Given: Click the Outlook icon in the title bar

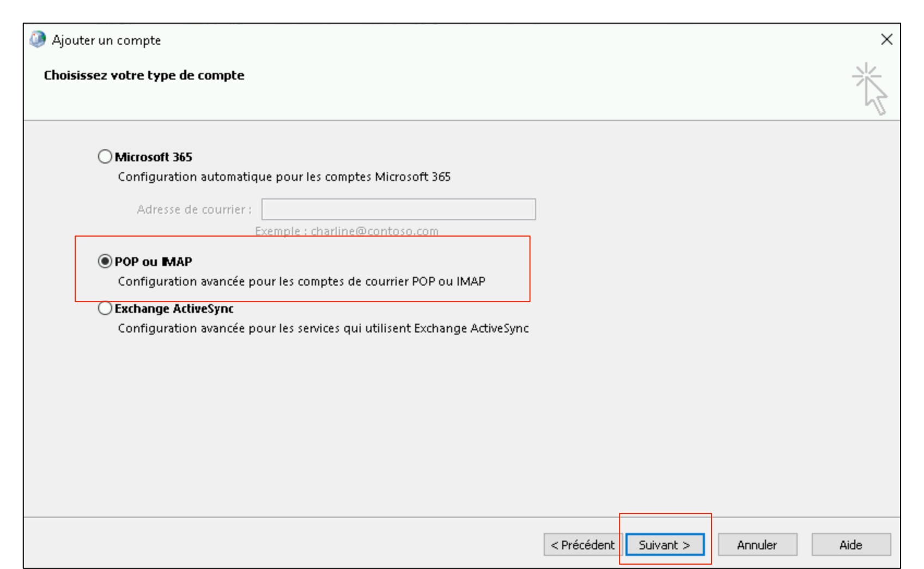Looking at the screenshot, I should [38, 39].
